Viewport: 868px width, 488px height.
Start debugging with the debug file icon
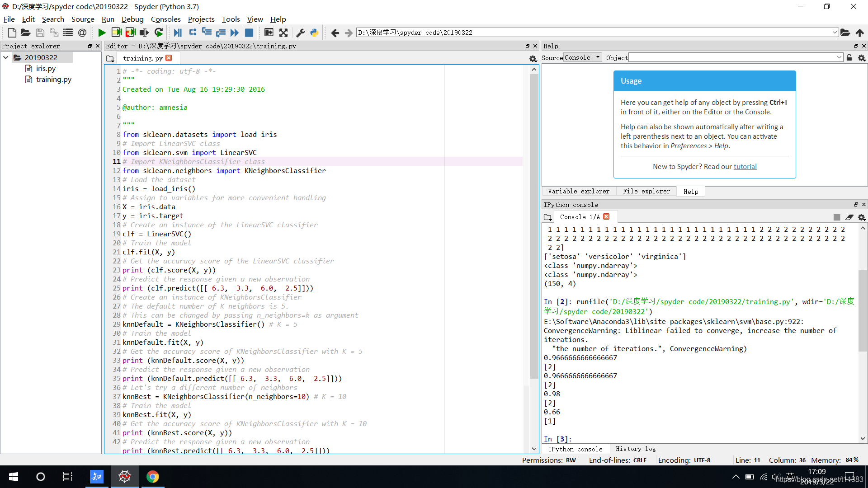[x=178, y=33]
